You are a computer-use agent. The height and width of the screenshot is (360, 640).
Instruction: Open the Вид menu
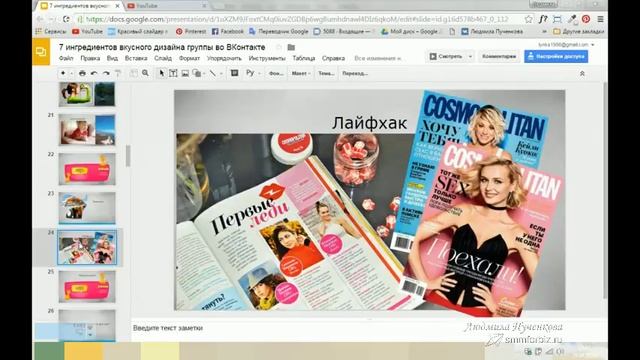point(112,58)
